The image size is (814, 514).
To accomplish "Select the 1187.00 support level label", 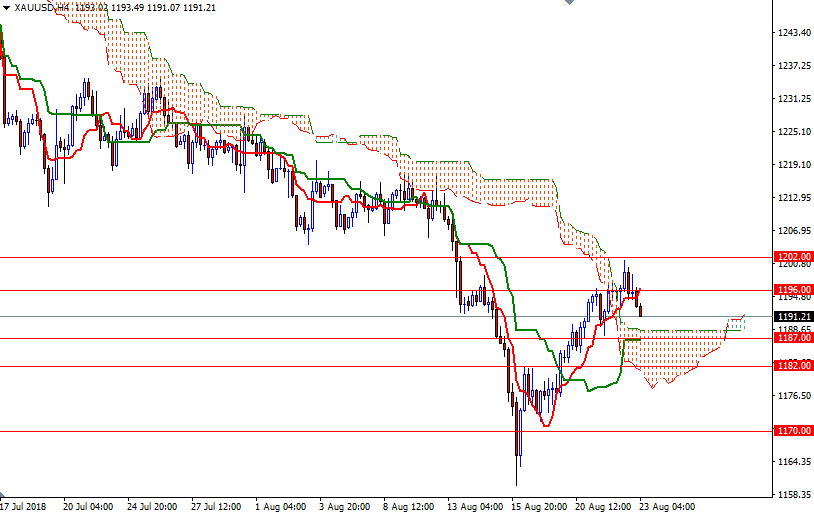I will pyautogui.click(x=793, y=338).
